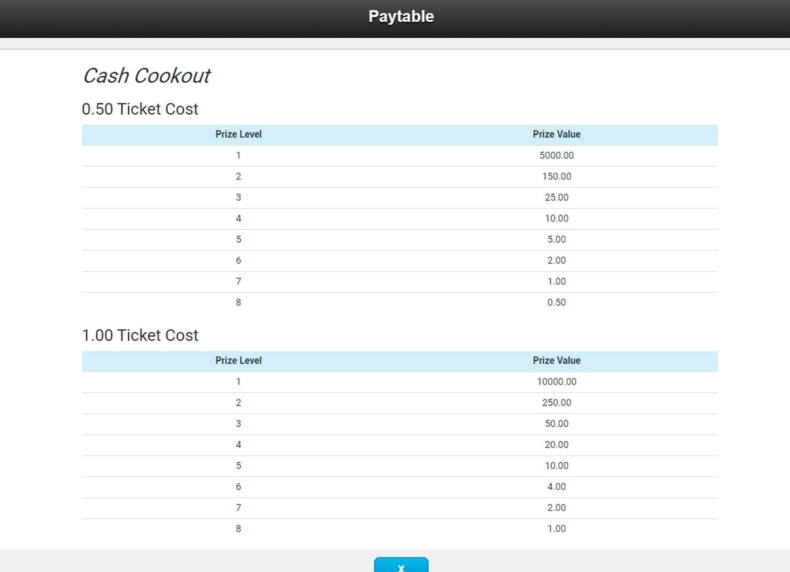The width and height of the screenshot is (790, 572).
Task: Click the 1.00 Ticket Cost heading
Action: (x=140, y=335)
